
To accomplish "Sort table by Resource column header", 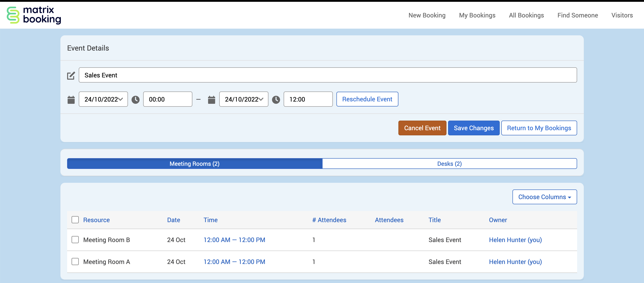I will [96, 220].
